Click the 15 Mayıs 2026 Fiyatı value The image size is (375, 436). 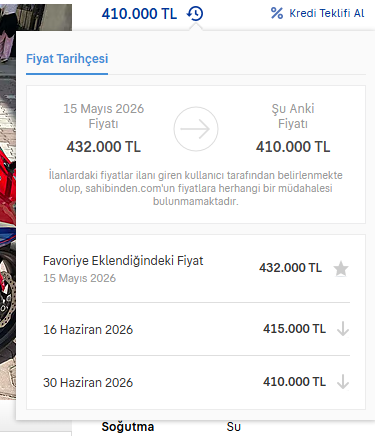pyautogui.click(x=104, y=147)
